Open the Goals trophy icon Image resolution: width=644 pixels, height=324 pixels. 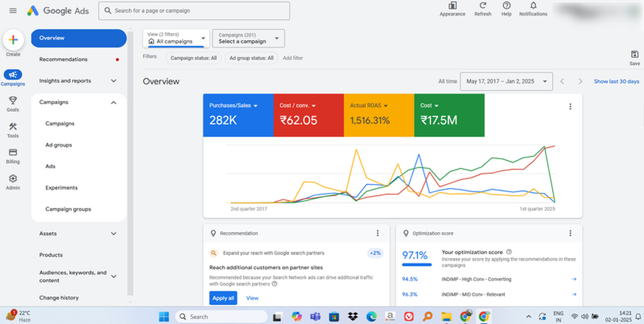(x=13, y=100)
